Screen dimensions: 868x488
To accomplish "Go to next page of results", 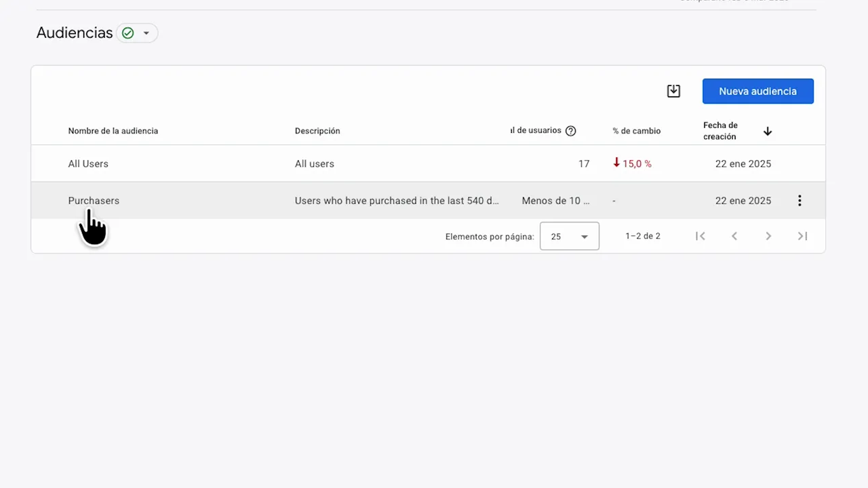I will (x=768, y=236).
